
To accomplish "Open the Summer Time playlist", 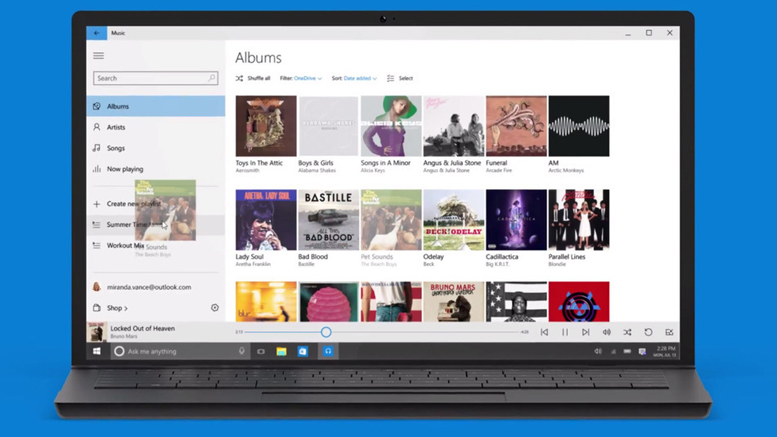I will [x=156, y=224].
